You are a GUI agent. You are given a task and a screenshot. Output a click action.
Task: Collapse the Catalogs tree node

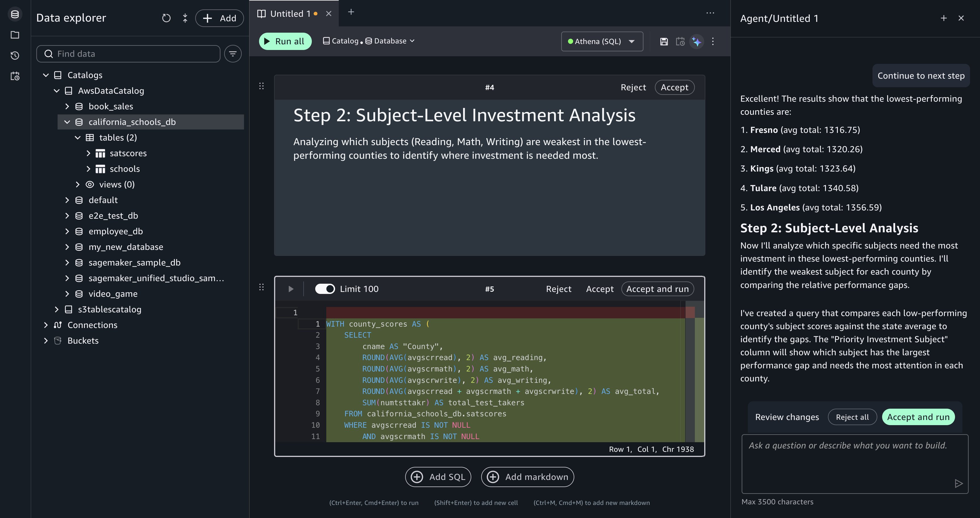tap(46, 75)
